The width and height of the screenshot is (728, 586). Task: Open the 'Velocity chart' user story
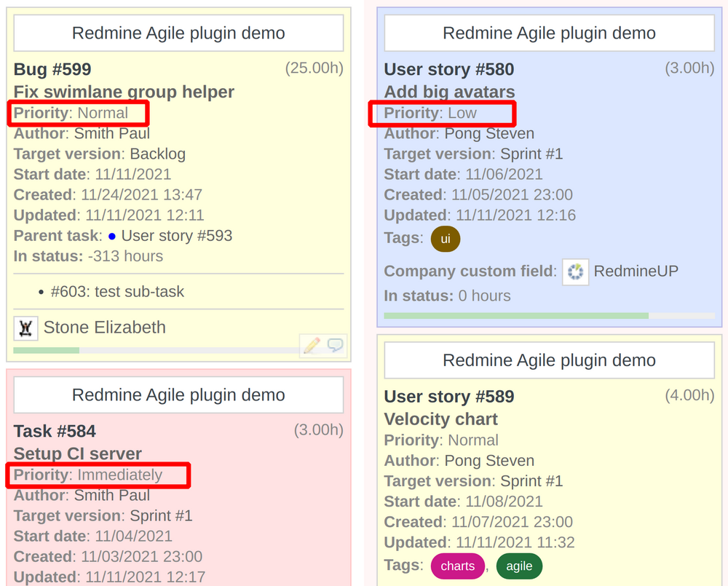pyautogui.click(x=440, y=419)
